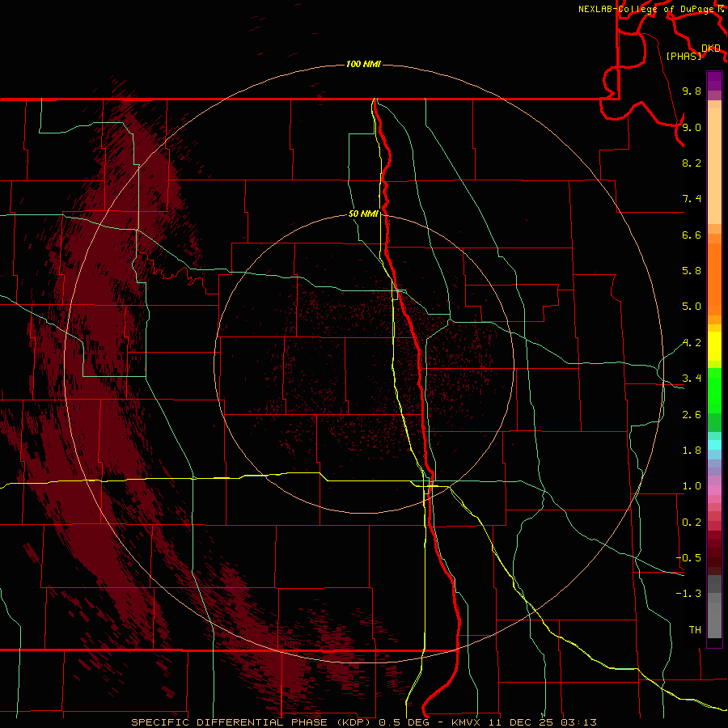Click the yellow segment of color scale
Image resolution: width=728 pixels, height=728 pixels.
(714, 346)
